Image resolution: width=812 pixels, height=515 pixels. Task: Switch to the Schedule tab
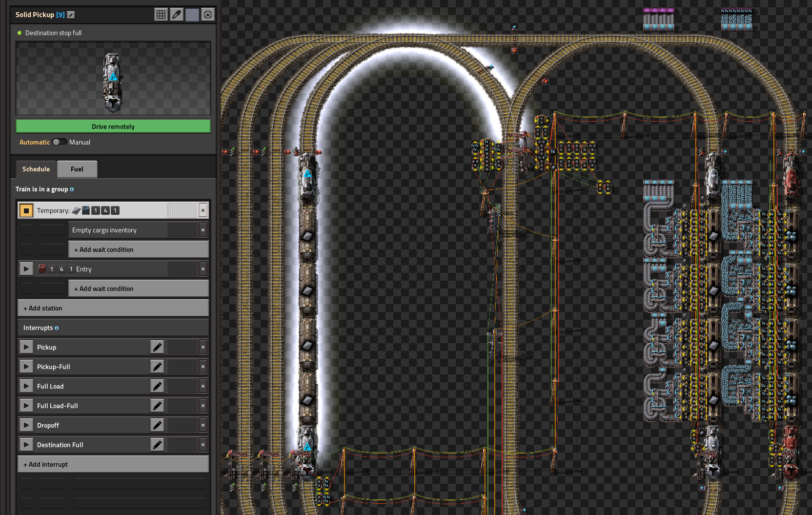tap(36, 169)
